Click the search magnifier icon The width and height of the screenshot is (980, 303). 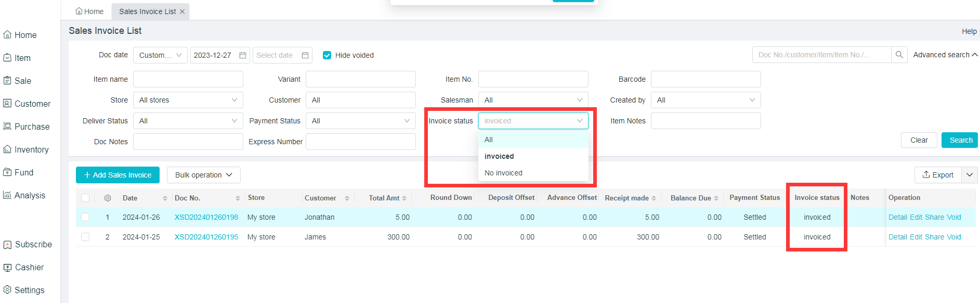click(899, 55)
